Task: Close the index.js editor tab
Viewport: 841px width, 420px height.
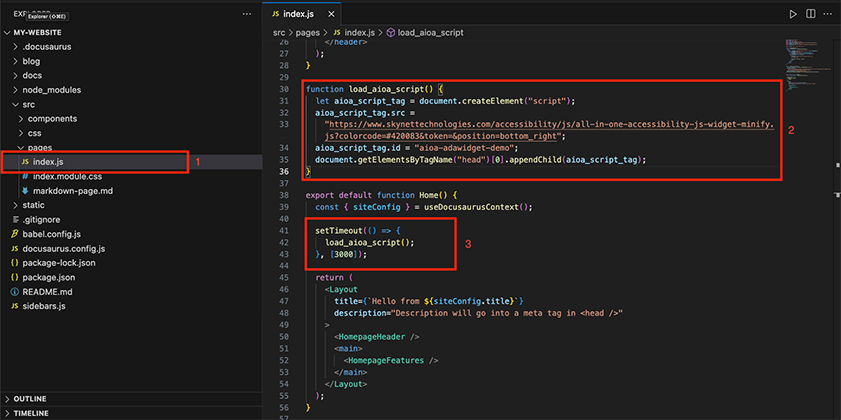Action: click(332, 14)
